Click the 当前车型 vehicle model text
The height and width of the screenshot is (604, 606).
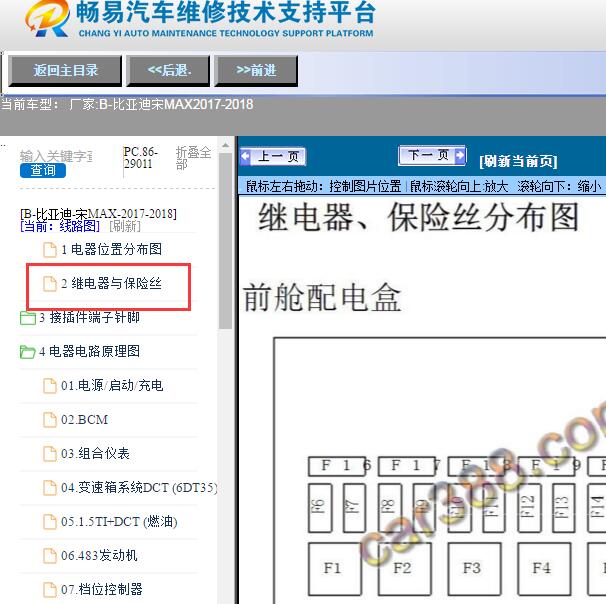click(x=127, y=104)
